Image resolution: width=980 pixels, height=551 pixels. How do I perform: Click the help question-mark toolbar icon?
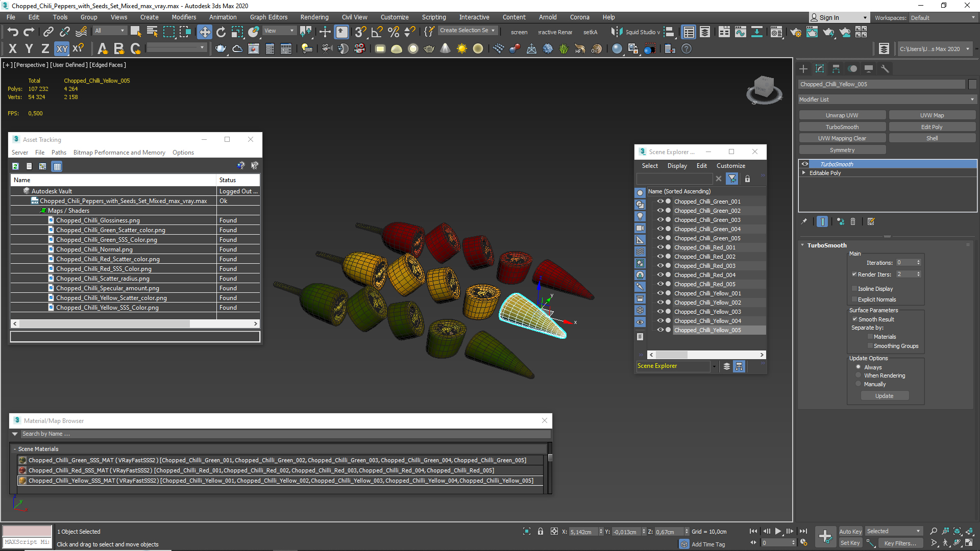(687, 49)
